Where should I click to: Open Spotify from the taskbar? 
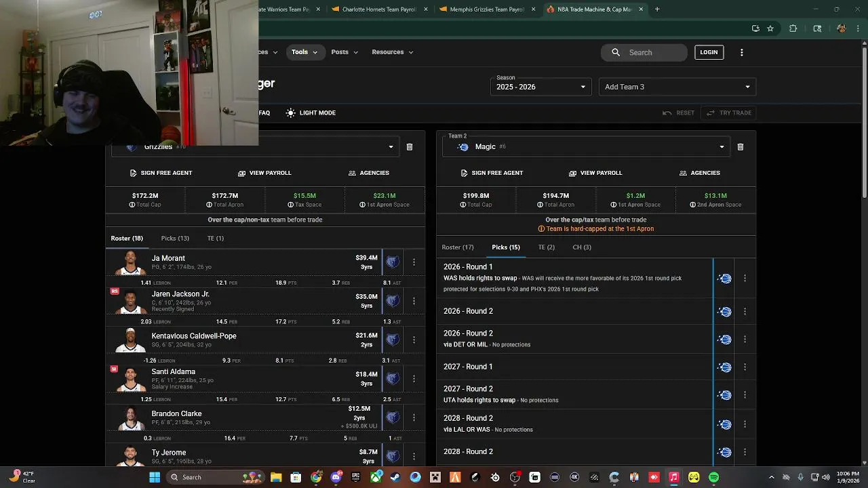(x=713, y=477)
